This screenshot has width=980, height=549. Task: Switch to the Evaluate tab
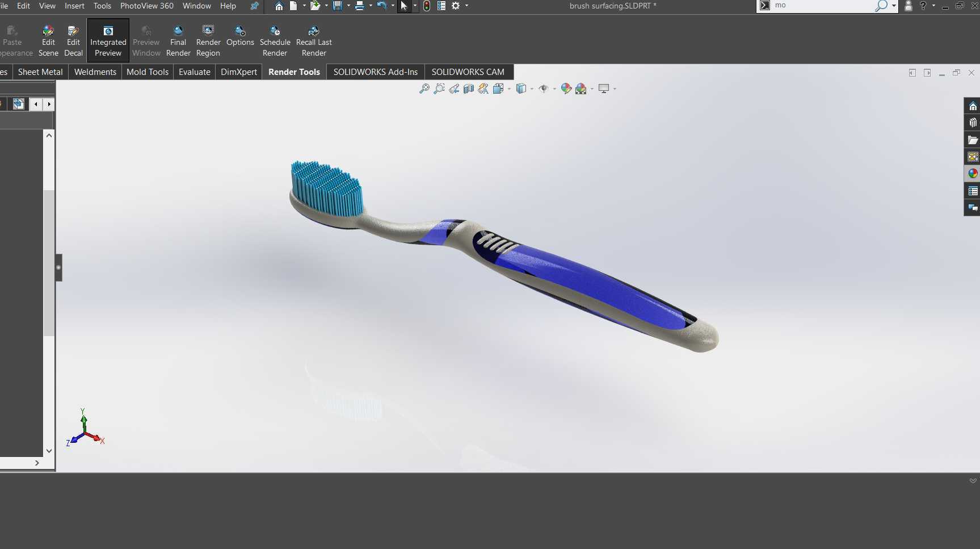pos(195,72)
